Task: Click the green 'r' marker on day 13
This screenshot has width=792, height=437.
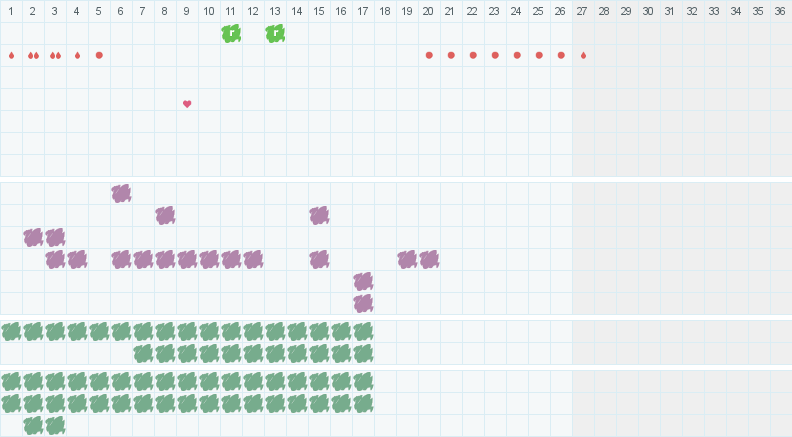Action: (275, 33)
